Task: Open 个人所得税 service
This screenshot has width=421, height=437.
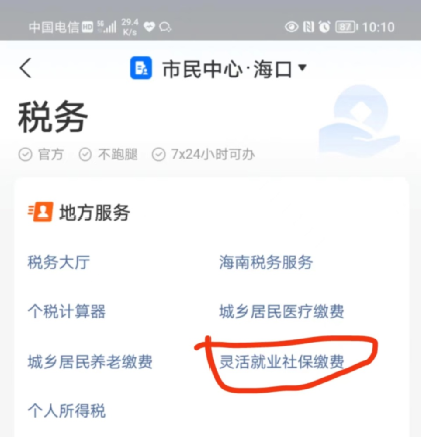Action: click(67, 411)
